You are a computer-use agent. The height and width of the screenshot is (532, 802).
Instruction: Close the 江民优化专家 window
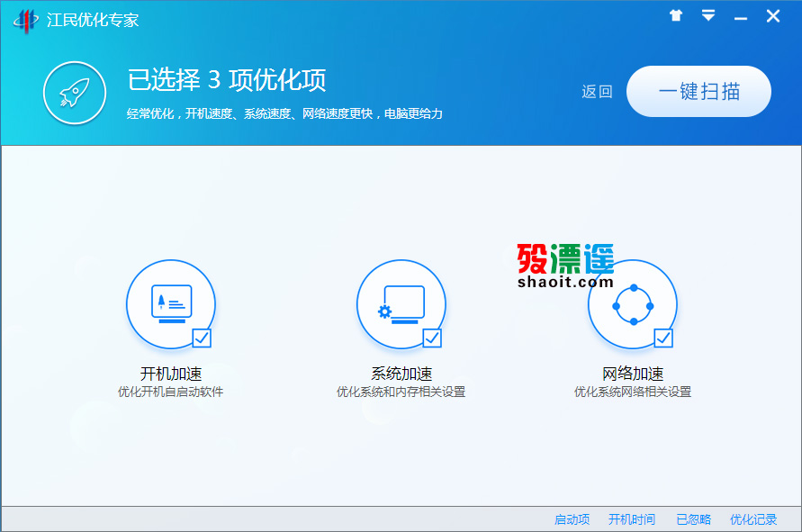pos(773,16)
